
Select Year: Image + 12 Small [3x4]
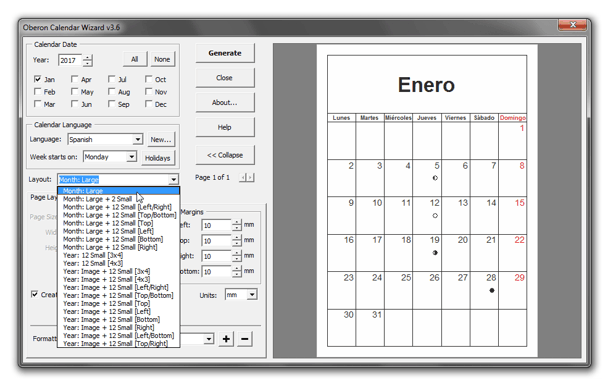[119, 271]
